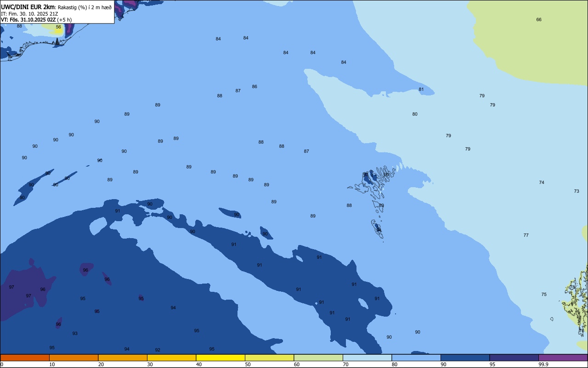Click the indigo 95–99.9 legend swatch

click(x=514, y=357)
